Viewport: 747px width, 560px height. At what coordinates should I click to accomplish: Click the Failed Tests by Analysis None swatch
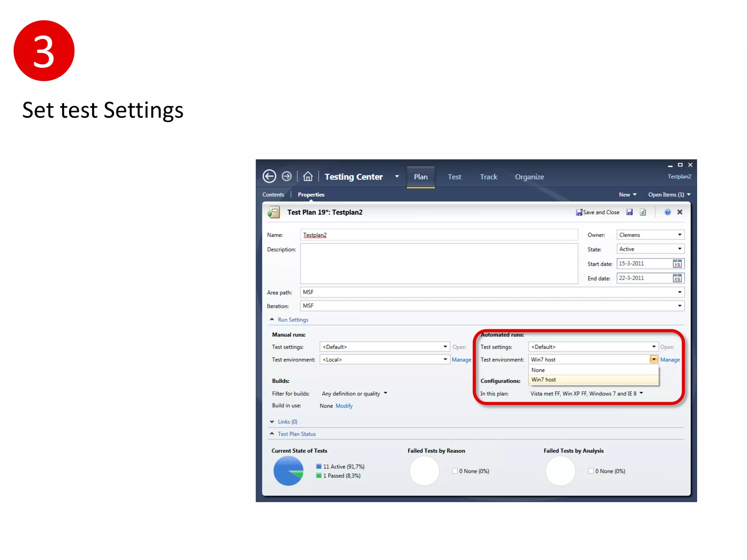[x=591, y=471]
